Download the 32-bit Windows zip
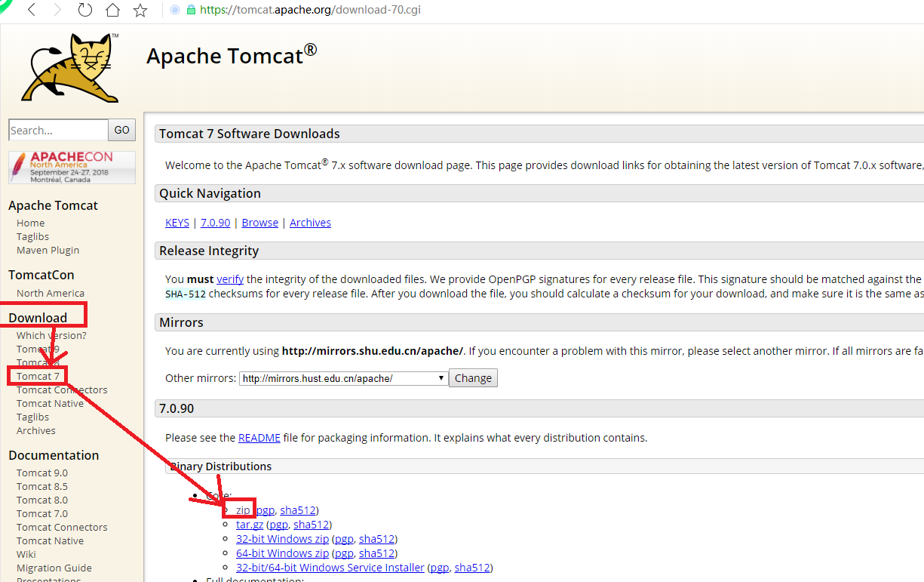The height and width of the screenshot is (582, 924). (282, 539)
